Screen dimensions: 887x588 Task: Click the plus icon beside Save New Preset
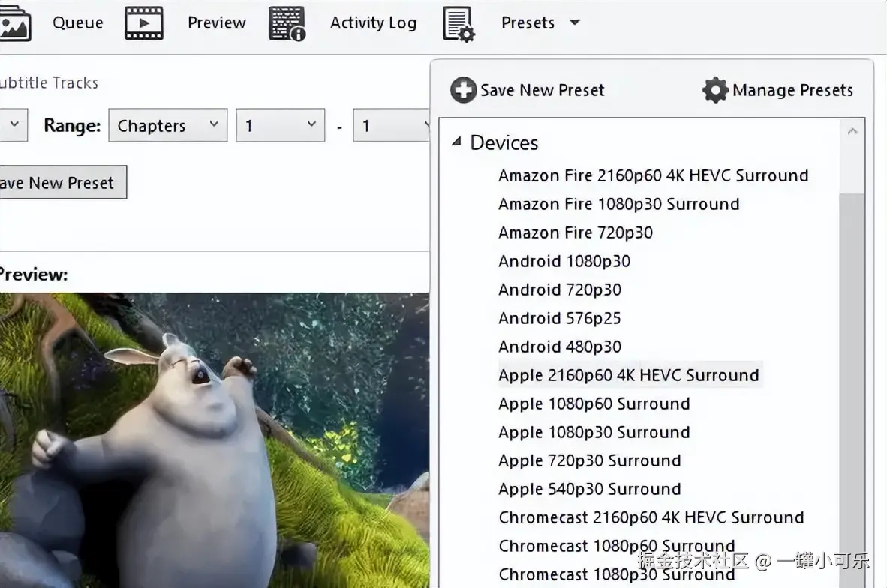pyautogui.click(x=463, y=90)
